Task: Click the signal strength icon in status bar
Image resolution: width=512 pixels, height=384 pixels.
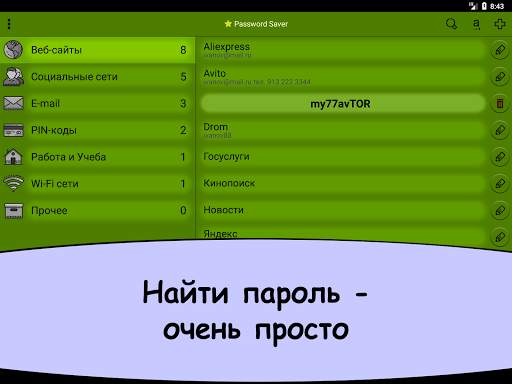Action: click(473, 6)
